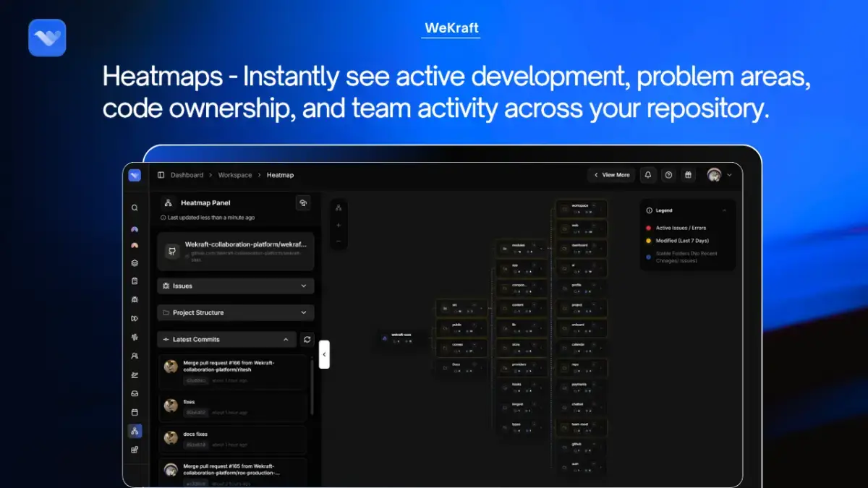Expand the Project Structure section

click(x=236, y=312)
